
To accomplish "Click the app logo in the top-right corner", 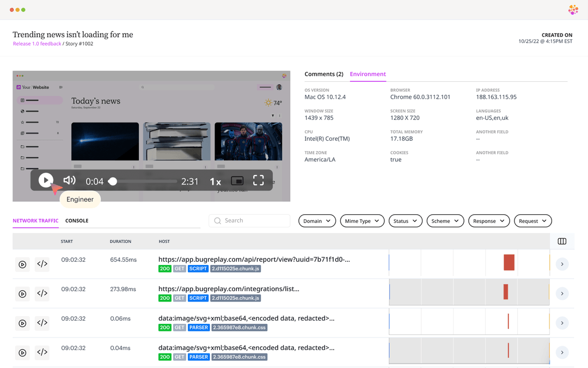I will 573,10.
